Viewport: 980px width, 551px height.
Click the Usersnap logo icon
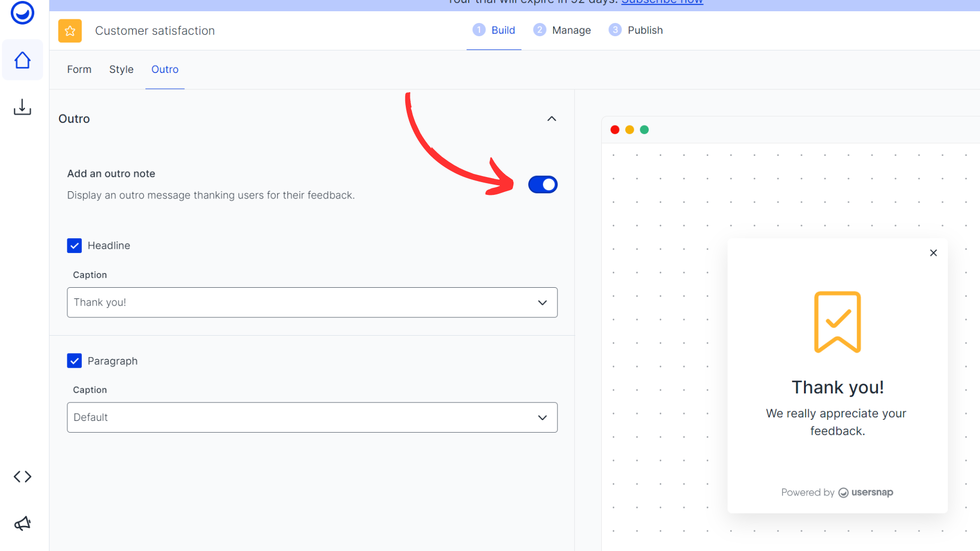22,12
